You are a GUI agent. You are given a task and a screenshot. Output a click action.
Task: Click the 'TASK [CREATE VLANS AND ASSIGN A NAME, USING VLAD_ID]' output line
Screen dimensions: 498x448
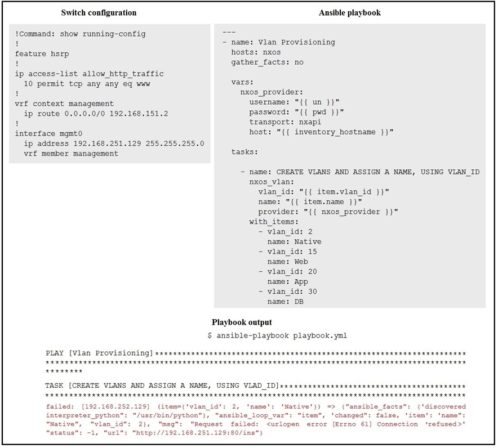point(256,386)
